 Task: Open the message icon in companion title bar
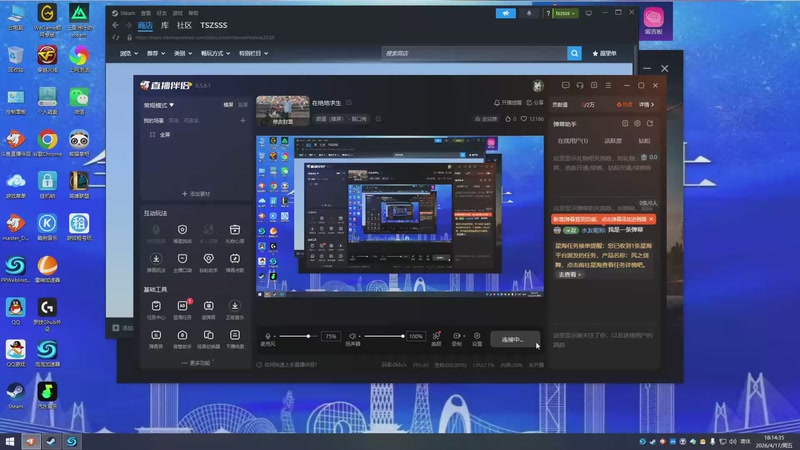(565, 86)
